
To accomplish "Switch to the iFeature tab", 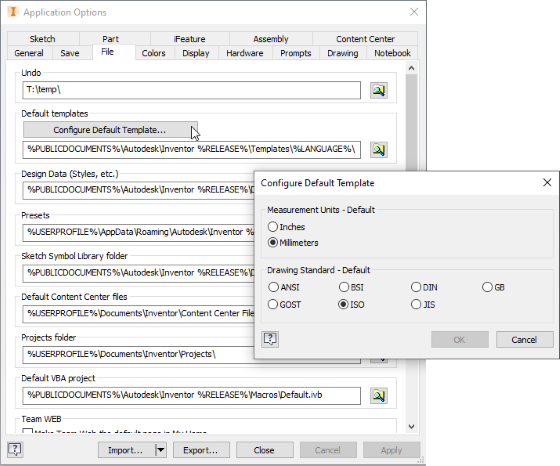I will pos(189,39).
